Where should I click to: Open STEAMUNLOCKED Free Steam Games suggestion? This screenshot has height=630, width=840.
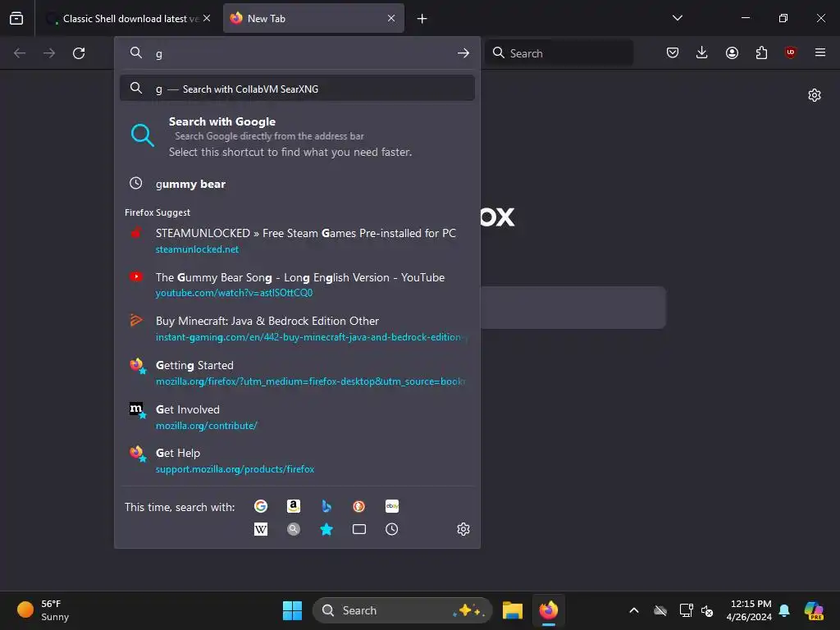(297, 240)
